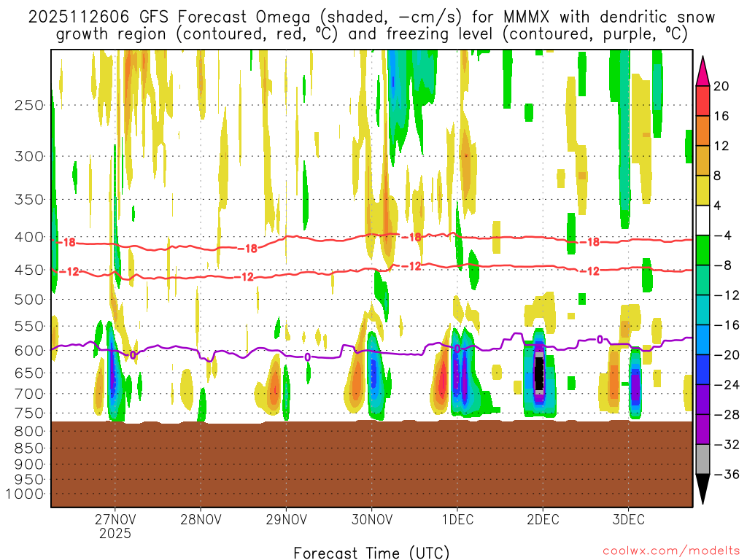The width and height of the screenshot is (747, 560).
Task: Pick the gray colorbar segment between -32 and -36
Action: click(x=703, y=459)
